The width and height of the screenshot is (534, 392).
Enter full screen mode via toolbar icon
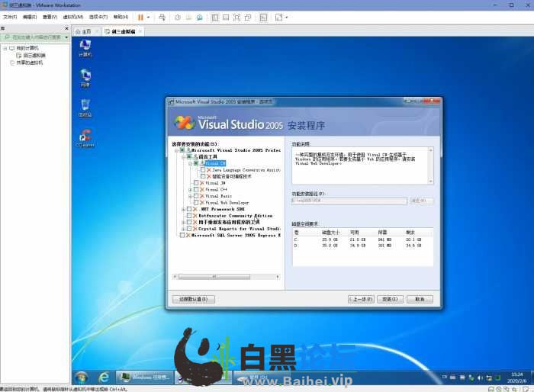(x=236, y=18)
